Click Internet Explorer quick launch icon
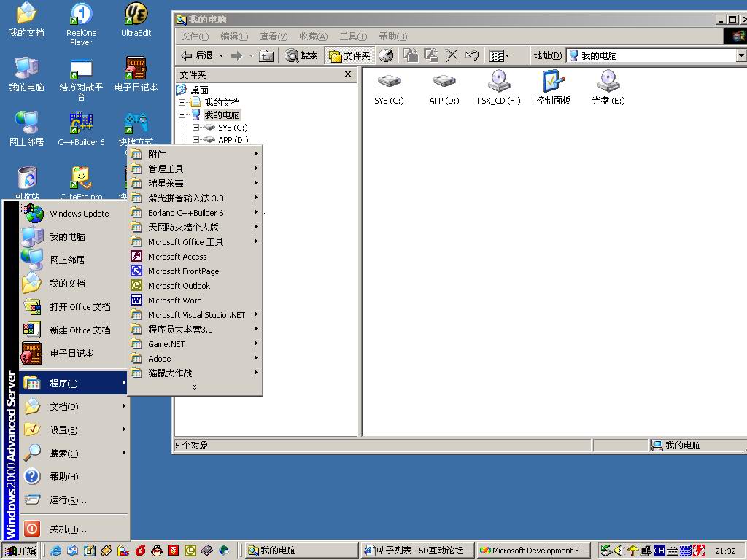747x560 pixels. [x=55, y=551]
